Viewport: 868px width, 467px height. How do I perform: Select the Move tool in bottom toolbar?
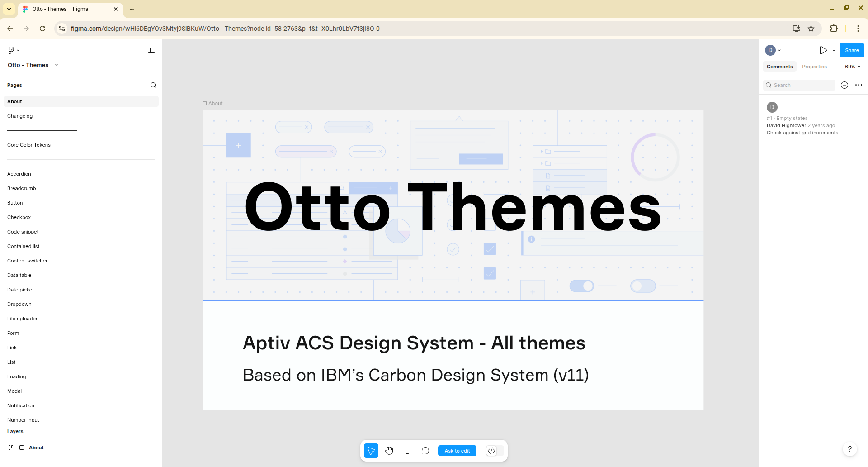[371, 451]
